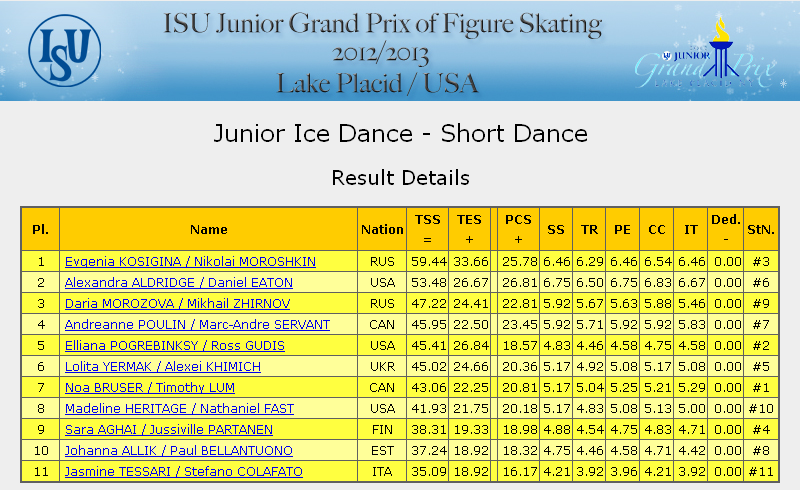Open Noa BRUSER / Timothy LUM link

click(x=149, y=387)
